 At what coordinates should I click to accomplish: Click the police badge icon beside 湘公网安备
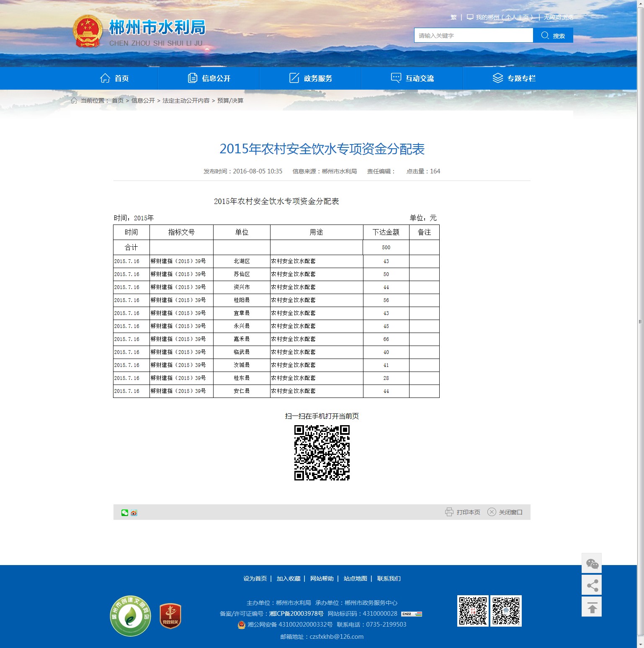click(x=242, y=625)
